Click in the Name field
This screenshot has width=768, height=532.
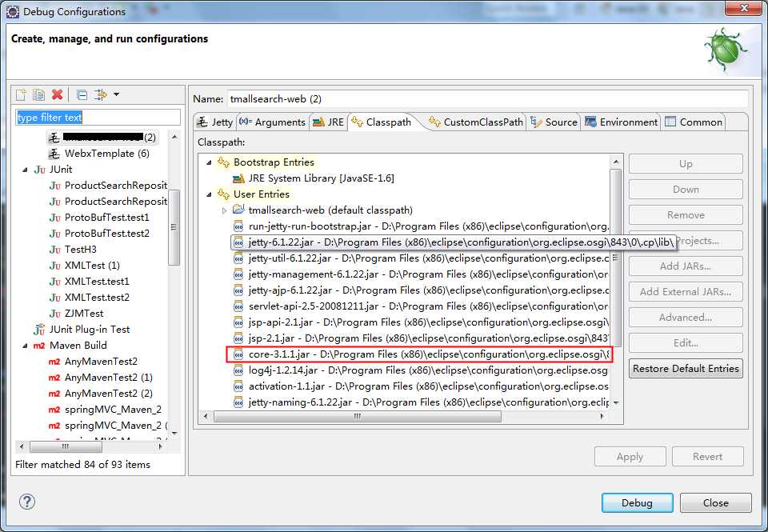tap(487, 99)
